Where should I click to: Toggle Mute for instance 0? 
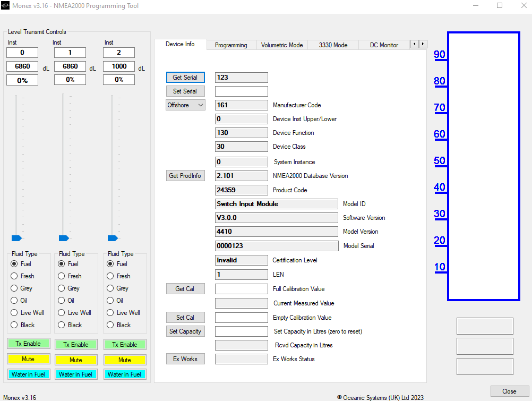(29, 359)
